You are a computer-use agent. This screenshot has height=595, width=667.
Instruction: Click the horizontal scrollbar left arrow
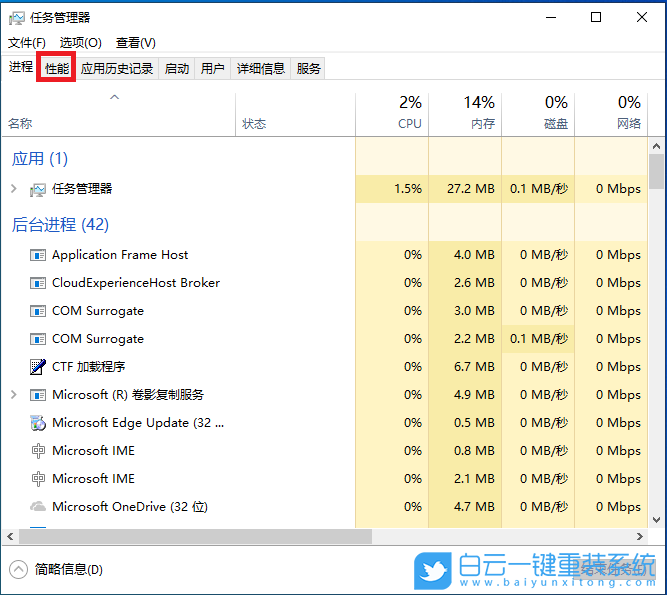click(10, 536)
